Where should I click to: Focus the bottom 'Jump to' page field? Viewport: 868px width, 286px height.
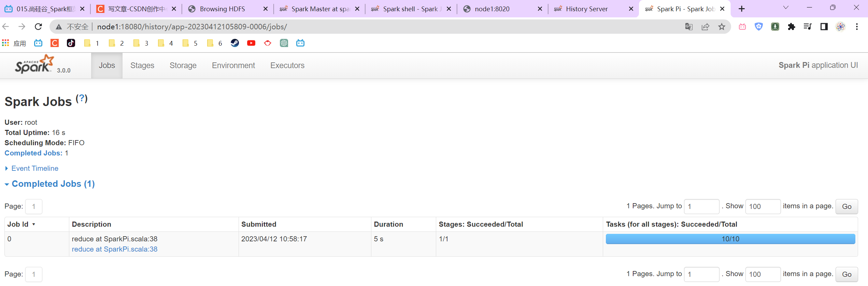(702, 274)
